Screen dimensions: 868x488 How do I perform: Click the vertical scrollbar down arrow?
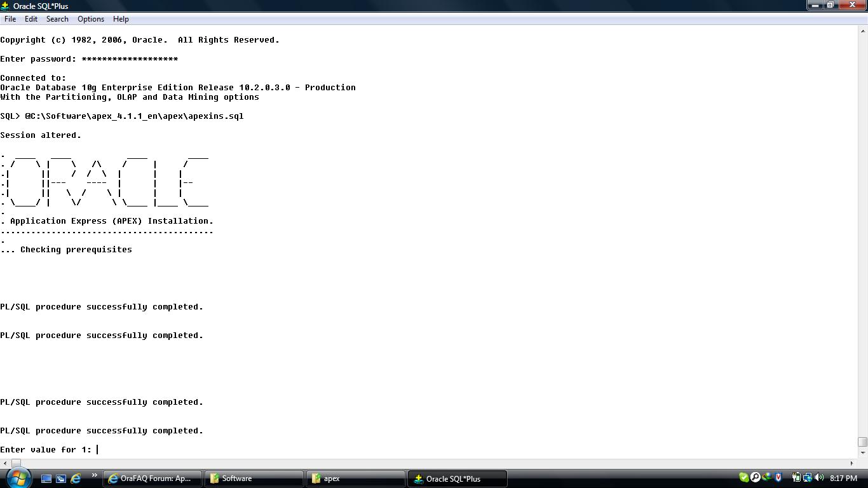pyautogui.click(x=862, y=453)
